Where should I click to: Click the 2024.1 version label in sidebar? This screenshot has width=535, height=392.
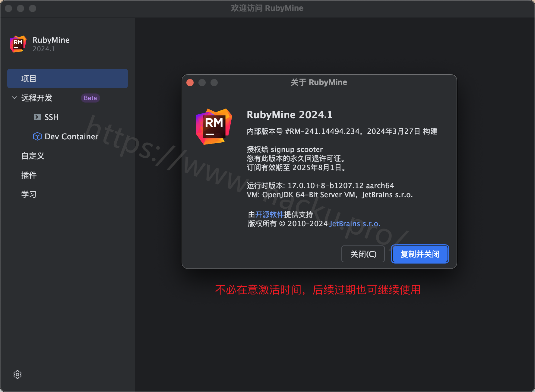click(x=44, y=49)
